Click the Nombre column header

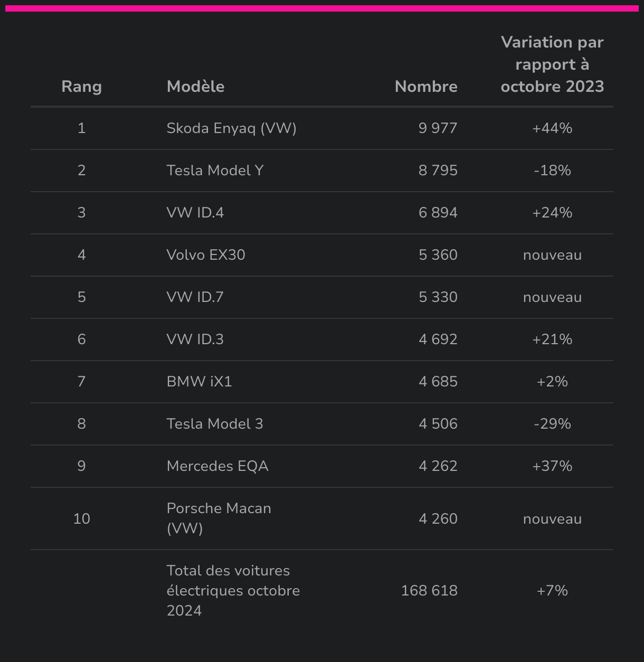tap(426, 87)
